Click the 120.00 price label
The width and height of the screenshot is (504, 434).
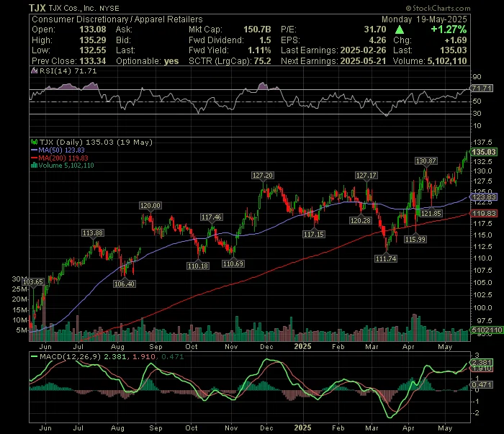150,206
